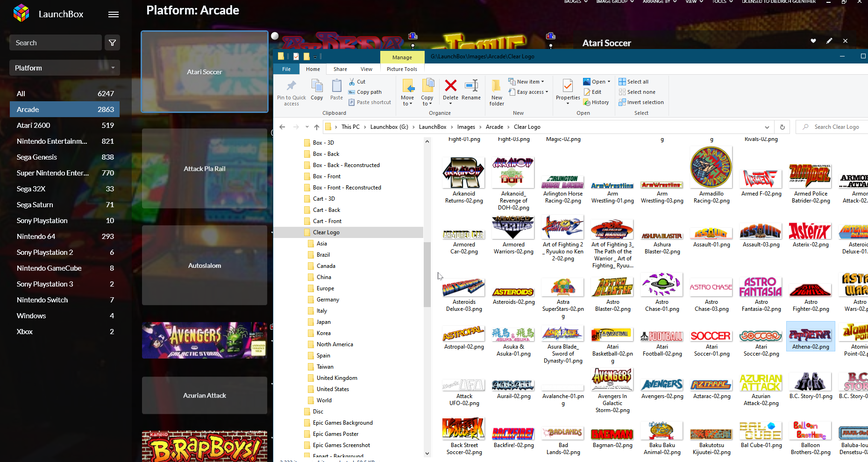Open the BADGES menu in LaunchBox
This screenshot has height=462, width=868.
point(576,2)
